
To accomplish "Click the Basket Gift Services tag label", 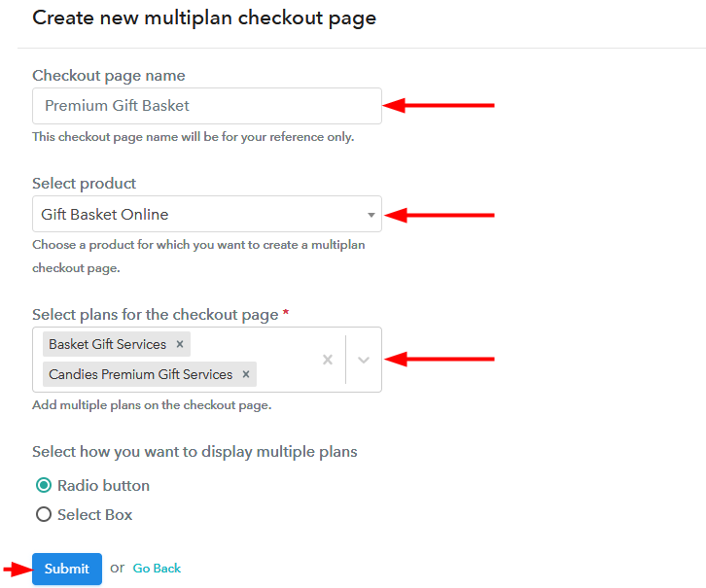I will pyautogui.click(x=107, y=344).
